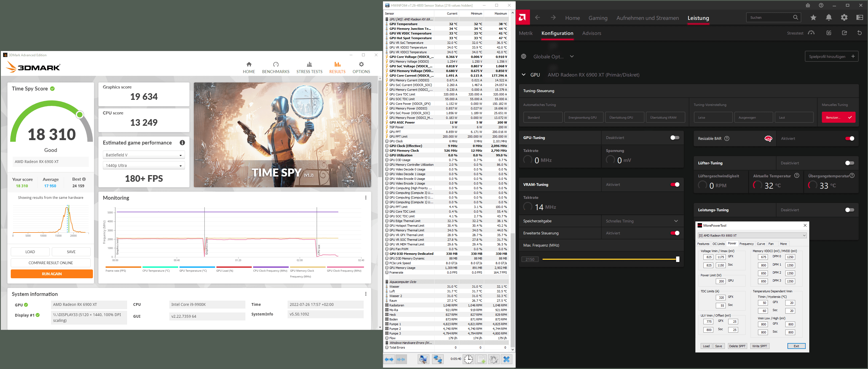Screen dimensions: 868x369
Task: Click Power Limit GPU value field
Action: [x=721, y=281]
